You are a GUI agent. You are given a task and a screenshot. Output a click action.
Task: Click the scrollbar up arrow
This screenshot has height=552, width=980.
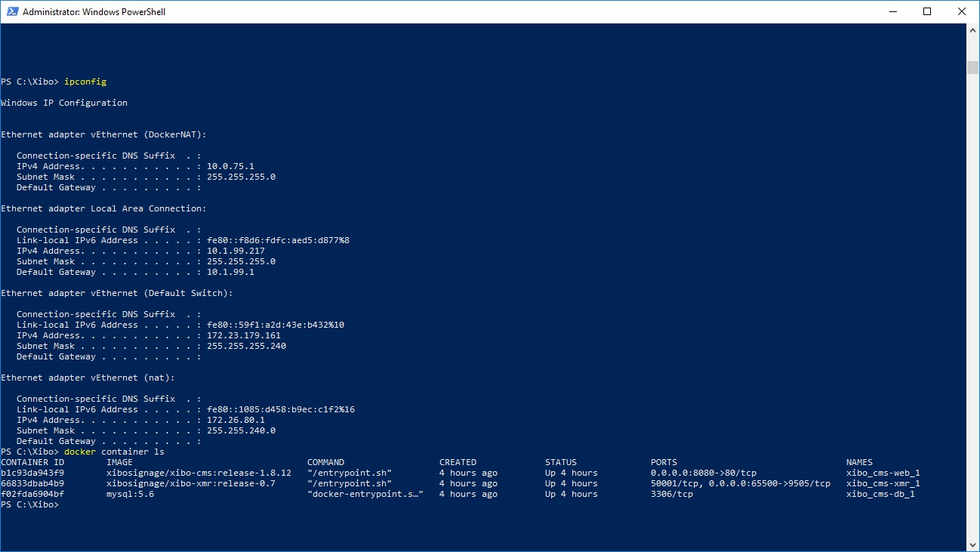tap(973, 29)
